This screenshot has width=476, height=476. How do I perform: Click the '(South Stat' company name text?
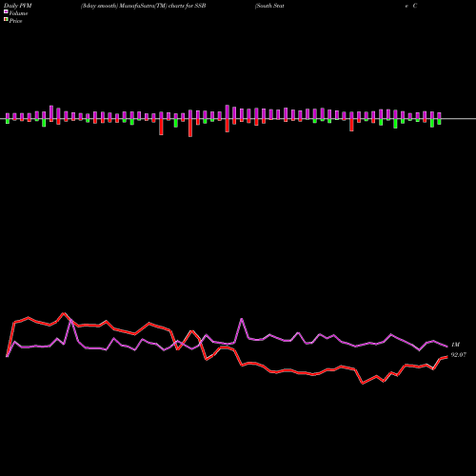[x=269, y=6]
